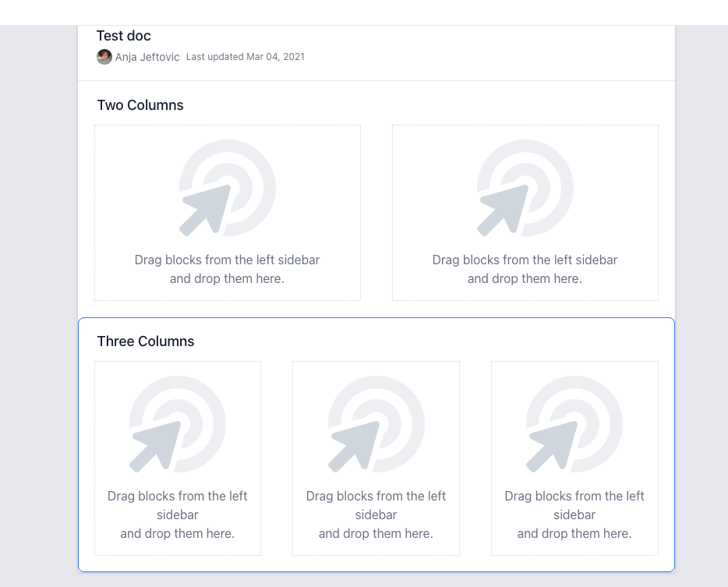Click target icon in right Three Columns box
Image resolution: width=728 pixels, height=587 pixels.
[x=574, y=424]
